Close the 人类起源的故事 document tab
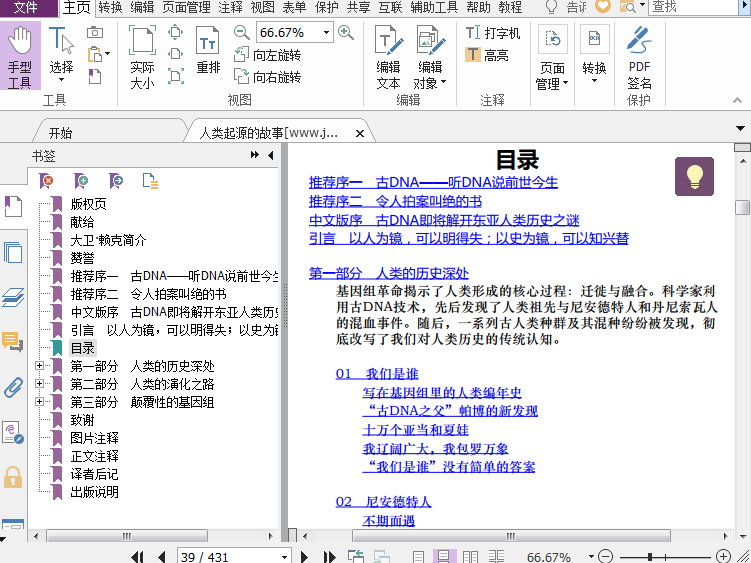Screen dimensions: 751x563 click(360, 133)
